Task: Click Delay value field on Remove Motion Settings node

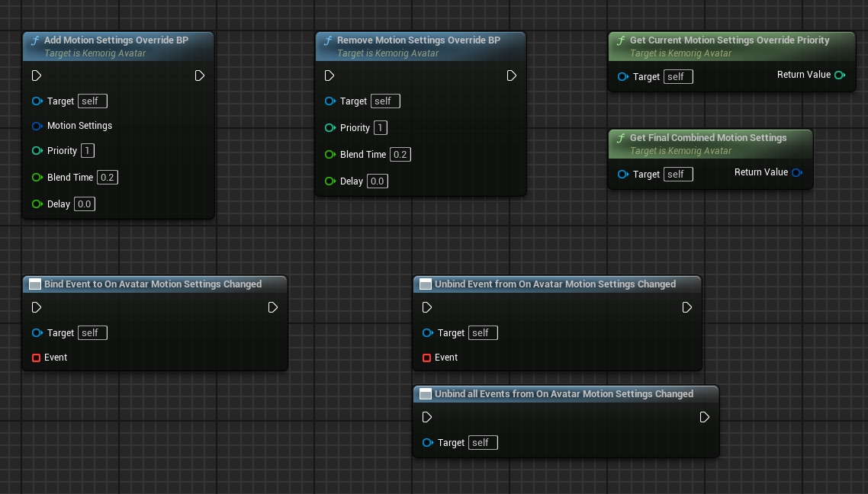Action: pos(378,181)
